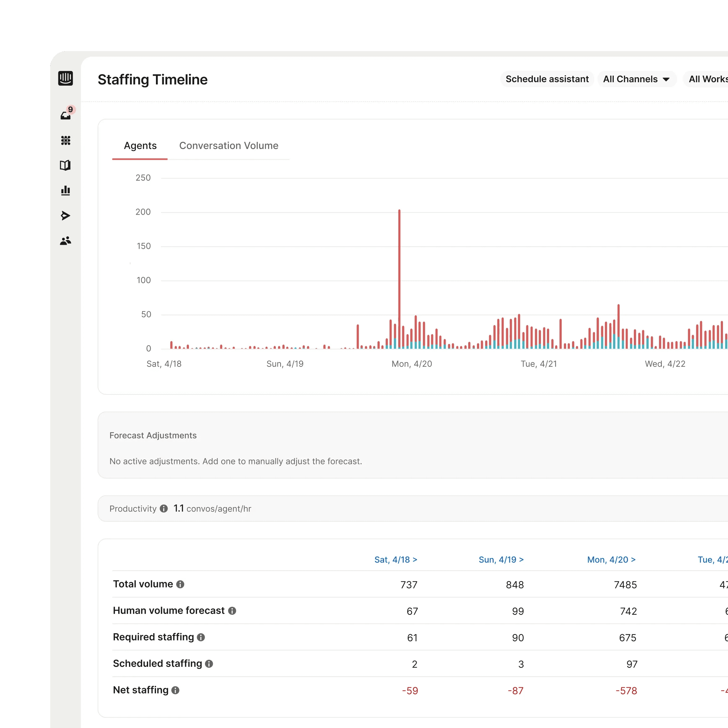Click Total volume value 737
The width and height of the screenshot is (728, 728).
coord(409,585)
